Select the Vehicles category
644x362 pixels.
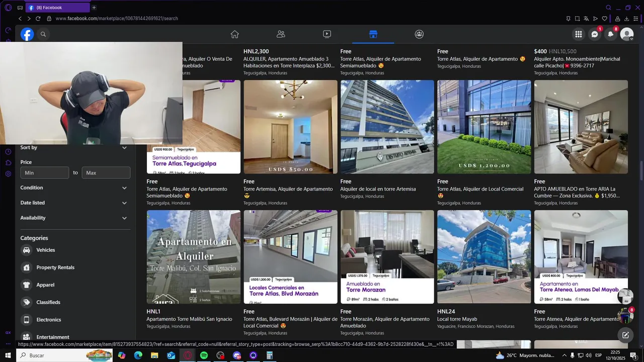75,250
